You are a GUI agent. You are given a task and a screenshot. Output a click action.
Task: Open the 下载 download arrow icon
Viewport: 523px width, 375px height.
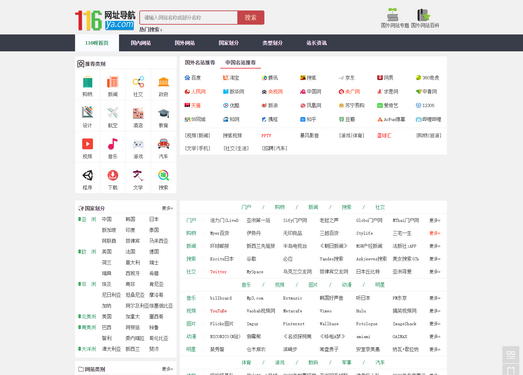[x=113, y=175]
